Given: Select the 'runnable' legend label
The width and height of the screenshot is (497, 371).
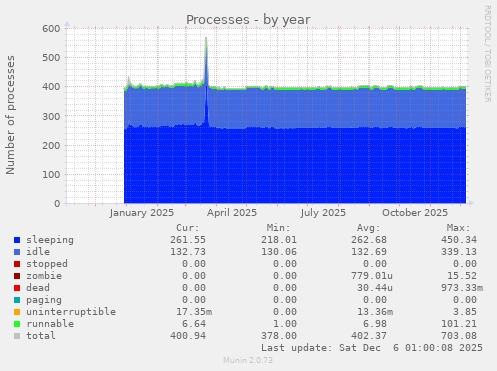Looking at the screenshot, I should pos(50,324).
